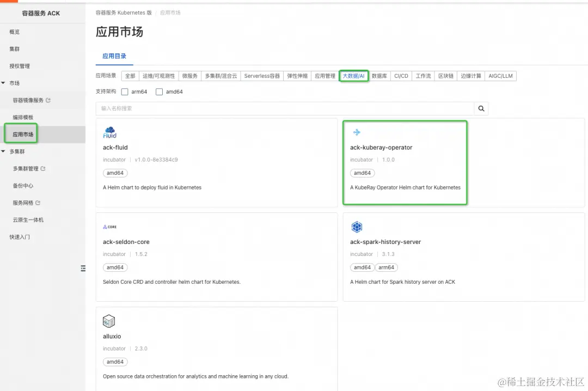Image resolution: width=588 pixels, height=391 pixels.
Task: Switch to the 数据库 filter tab
Action: pos(379,76)
